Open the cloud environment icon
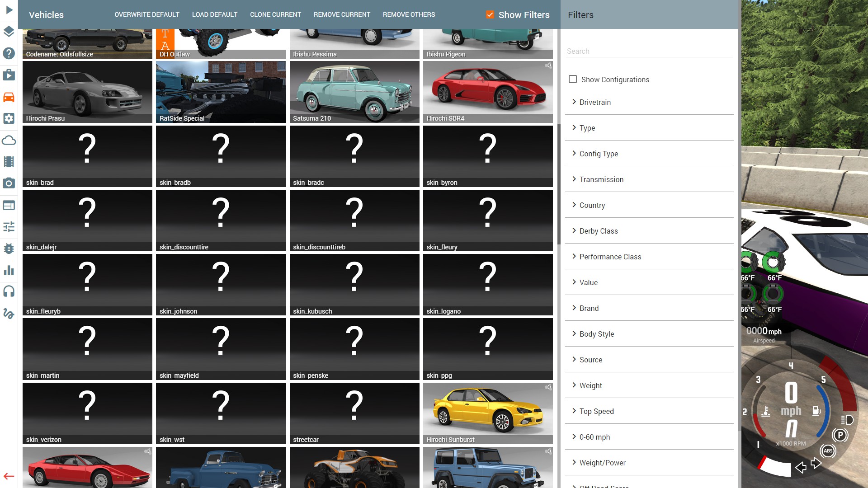 (9, 140)
